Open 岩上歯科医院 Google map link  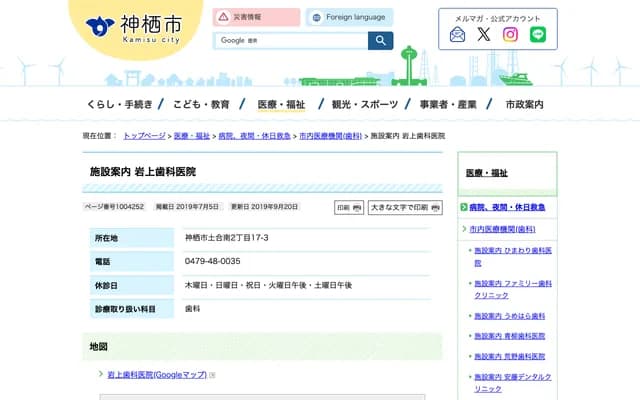(157, 374)
